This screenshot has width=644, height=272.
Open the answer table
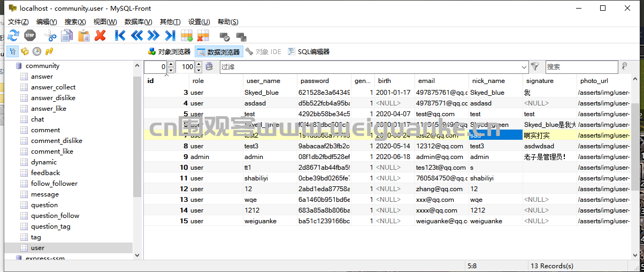[42, 77]
